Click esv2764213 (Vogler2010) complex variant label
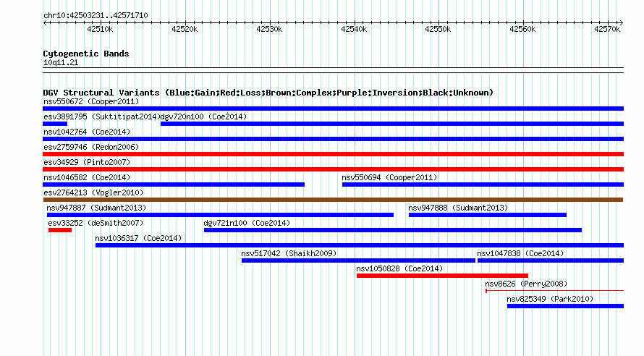The height and width of the screenshot is (356, 644). pyautogui.click(x=93, y=192)
